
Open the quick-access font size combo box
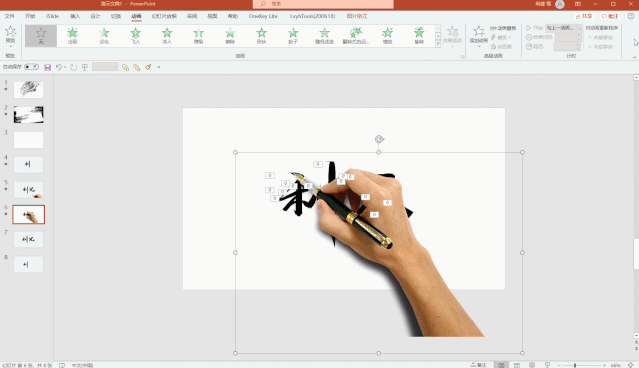(105, 67)
